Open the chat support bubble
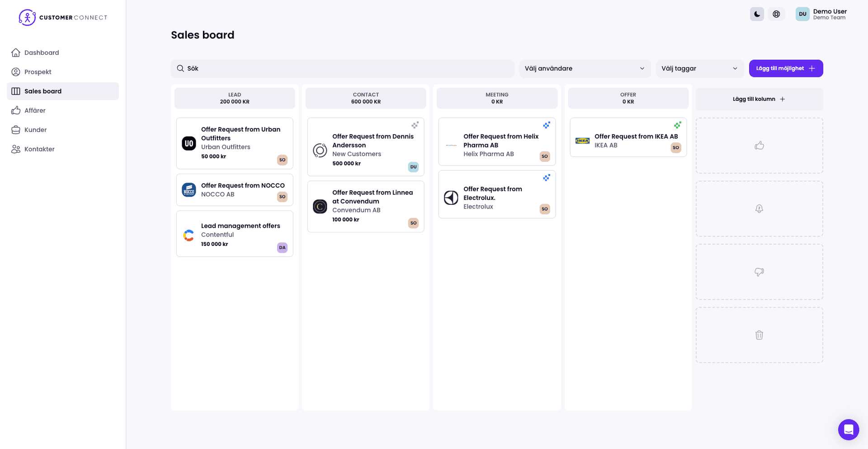 pyautogui.click(x=848, y=429)
